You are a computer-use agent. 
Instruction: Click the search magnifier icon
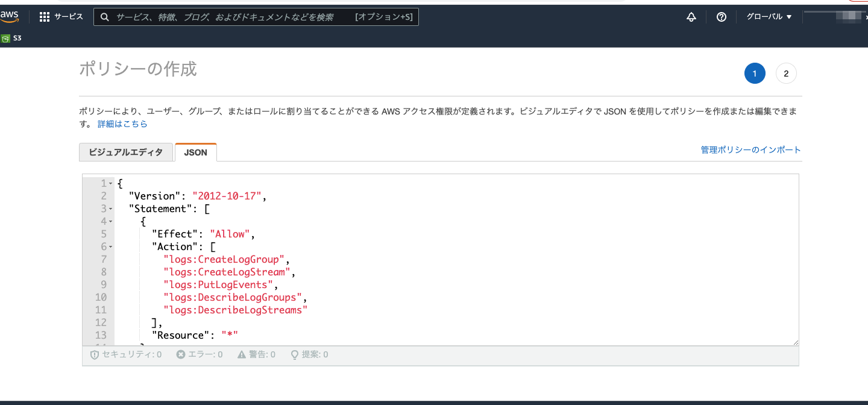pos(105,17)
